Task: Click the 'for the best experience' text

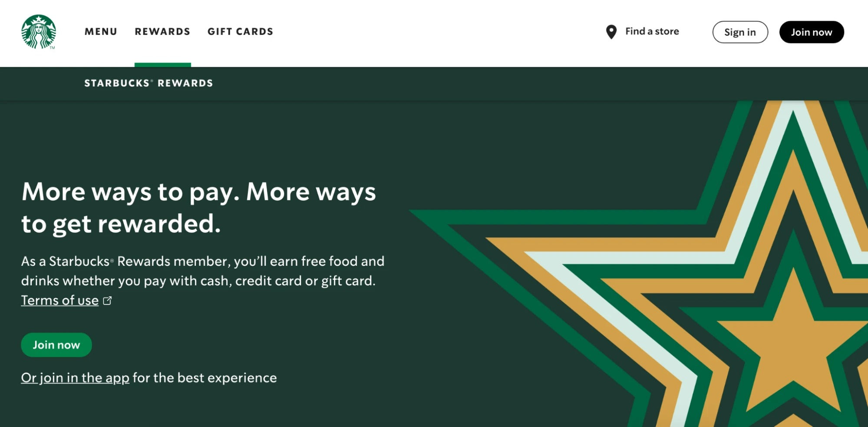Action: pos(205,377)
